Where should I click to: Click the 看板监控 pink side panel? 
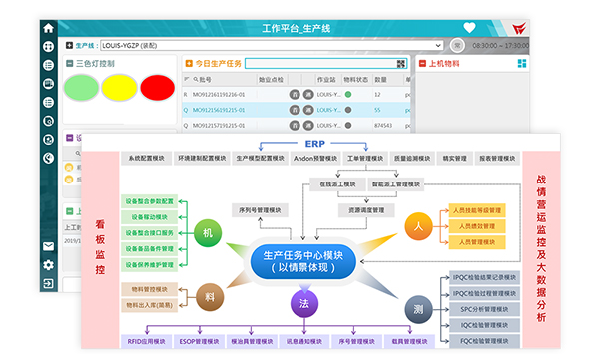coord(100,249)
